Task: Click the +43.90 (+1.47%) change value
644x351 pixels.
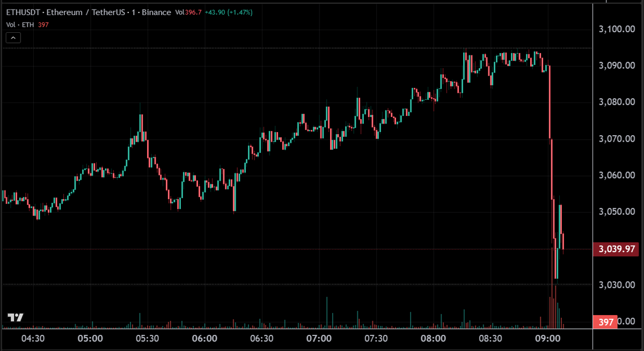Action: (228, 12)
